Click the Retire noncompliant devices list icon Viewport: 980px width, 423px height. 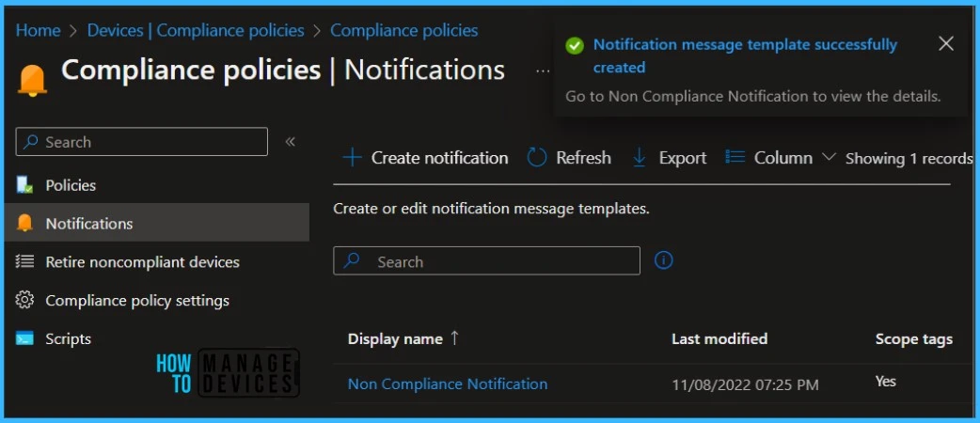coord(25,262)
